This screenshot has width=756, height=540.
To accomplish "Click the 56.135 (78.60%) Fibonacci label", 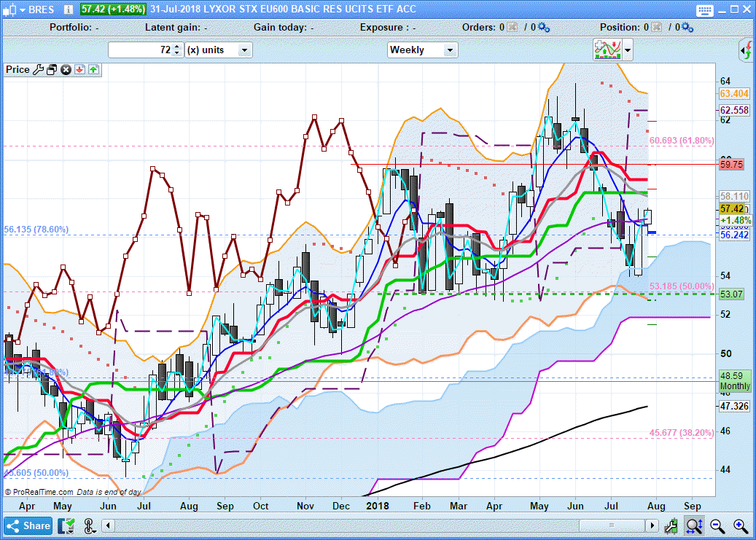I will coord(36,229).
